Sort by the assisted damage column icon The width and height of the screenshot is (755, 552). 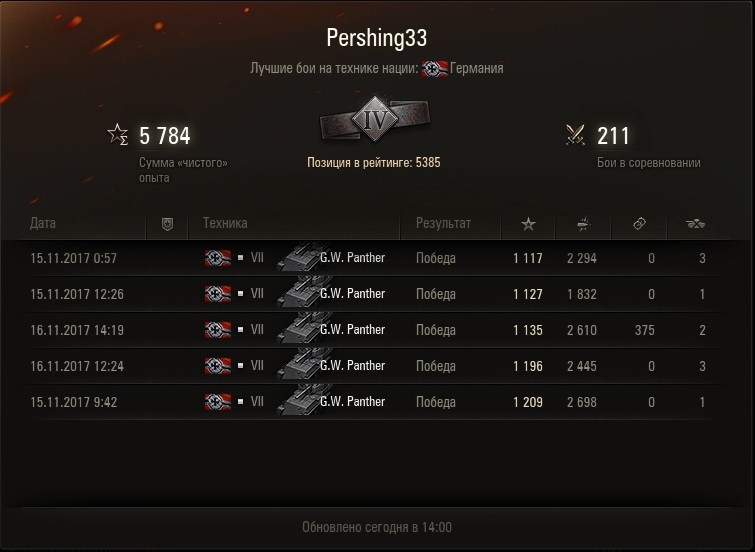[639, 223]
